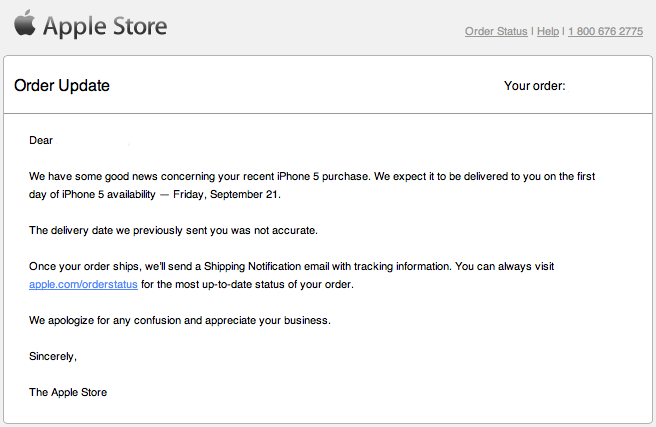Click the "iPhone 5 purchase" phrase
The image size is (656, 427).
tap(323, 176)
